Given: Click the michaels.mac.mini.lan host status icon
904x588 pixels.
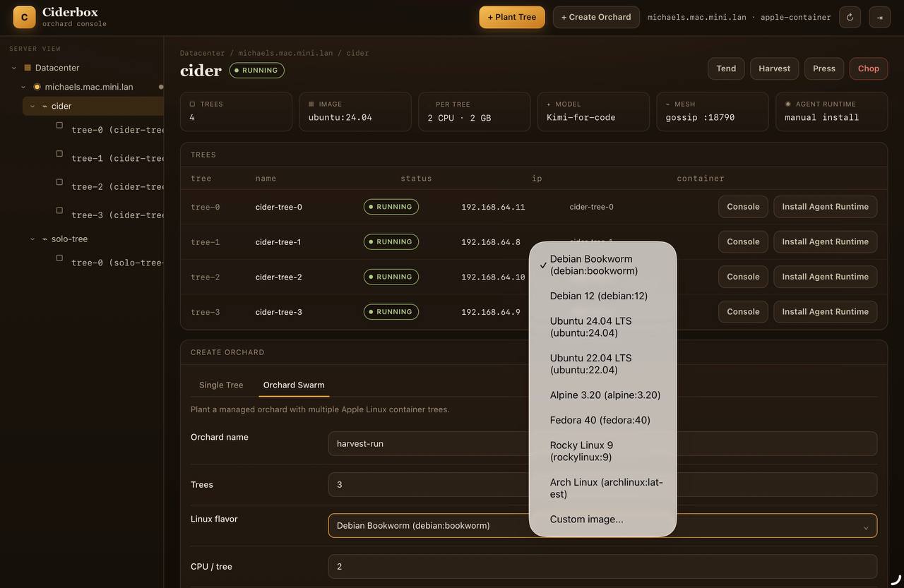Looking at the screenshot, I should [37, 87].
